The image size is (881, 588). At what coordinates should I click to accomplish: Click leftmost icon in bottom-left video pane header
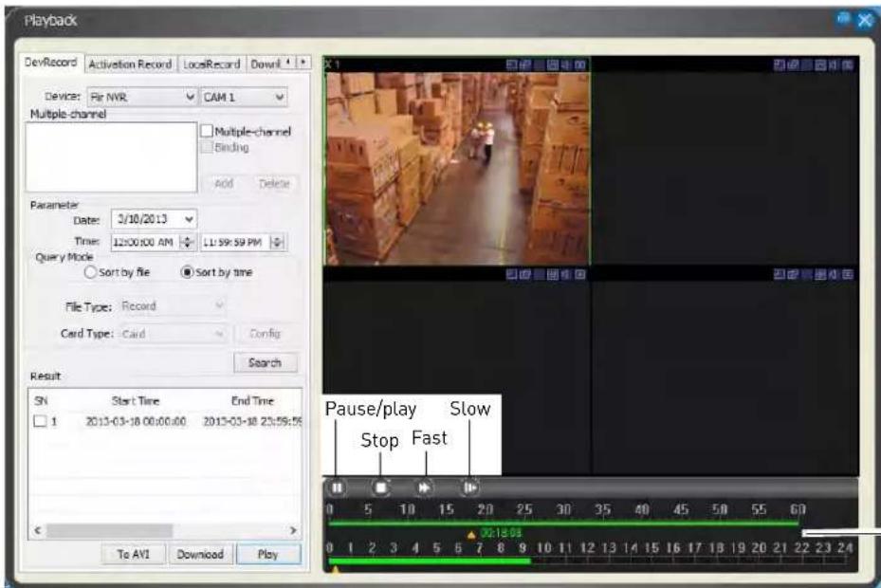(511, 274)
